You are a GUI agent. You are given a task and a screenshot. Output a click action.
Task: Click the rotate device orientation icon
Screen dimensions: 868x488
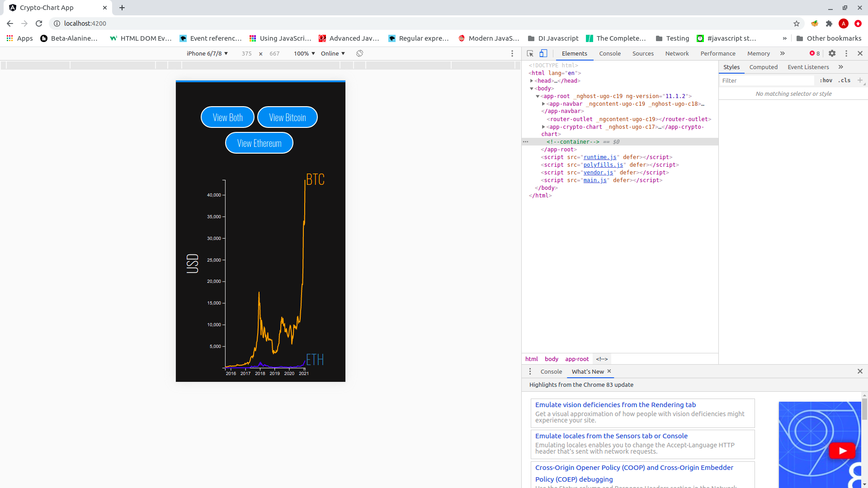coord(360,53)
